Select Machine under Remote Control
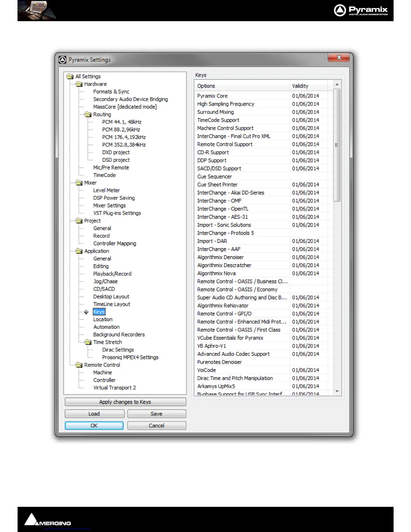Image resolution: width=411 pixels, height=532 pixels. (102, 373)
